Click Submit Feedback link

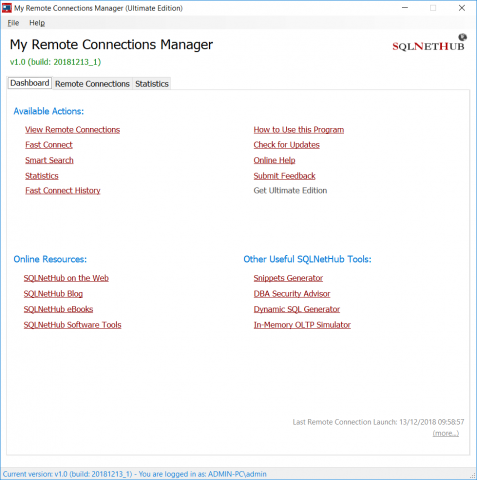284,176
